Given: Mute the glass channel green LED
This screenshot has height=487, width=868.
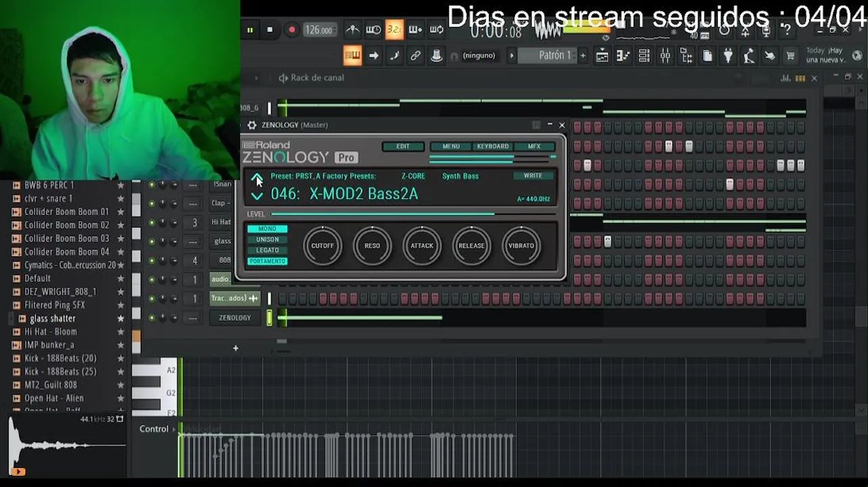Looking at the screenshot, I should pyautogui.click(x=151, y=241).
